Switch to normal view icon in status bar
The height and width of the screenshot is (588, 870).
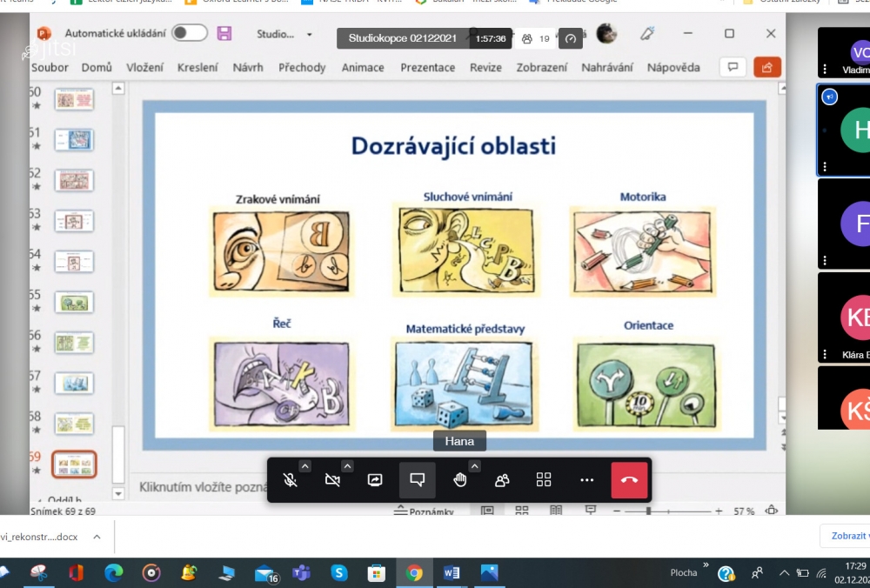(x=487, y=511)
